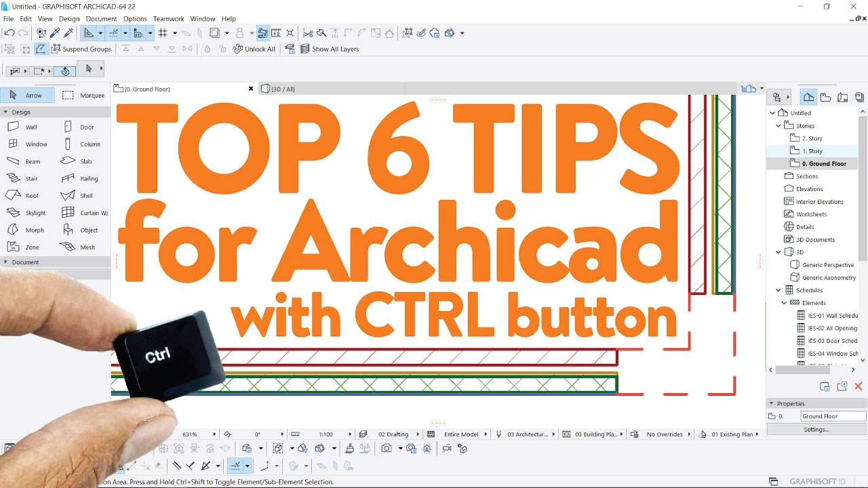Select the Marquee tool
The width and height of the screenshot is (868, 488).
coord(83,96)
